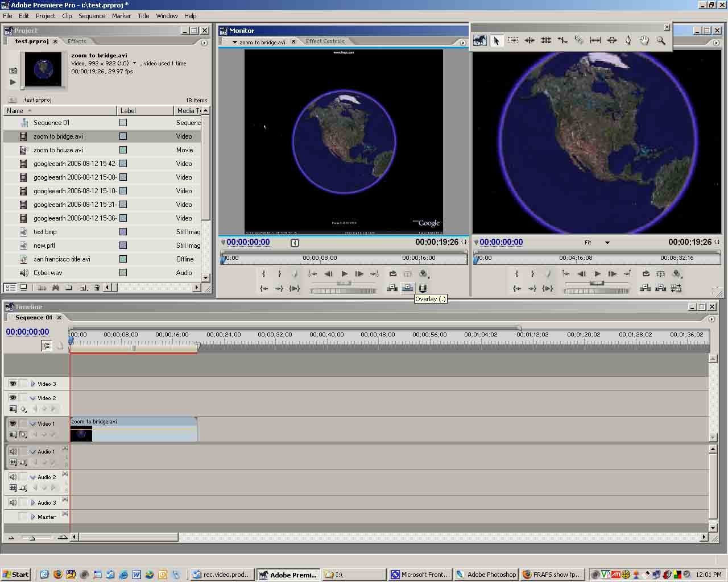Click the Insert button in the source monitor
728x582 pixels.
point(392,288)
